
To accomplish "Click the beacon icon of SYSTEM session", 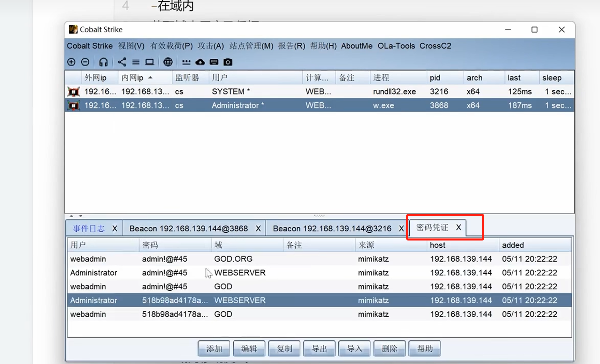I will coord(73,91).
